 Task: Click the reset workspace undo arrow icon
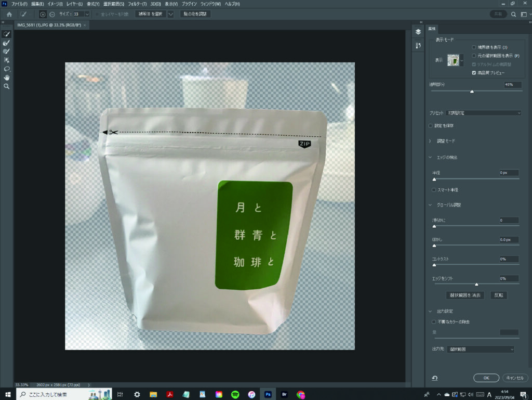tap(435, 378)
